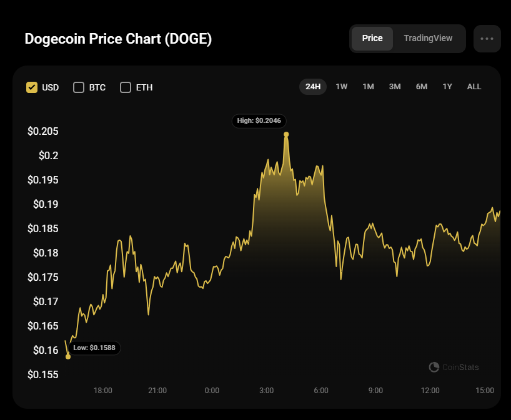
Task: Select the 1M time range
Action: click(x=369, y=87)
